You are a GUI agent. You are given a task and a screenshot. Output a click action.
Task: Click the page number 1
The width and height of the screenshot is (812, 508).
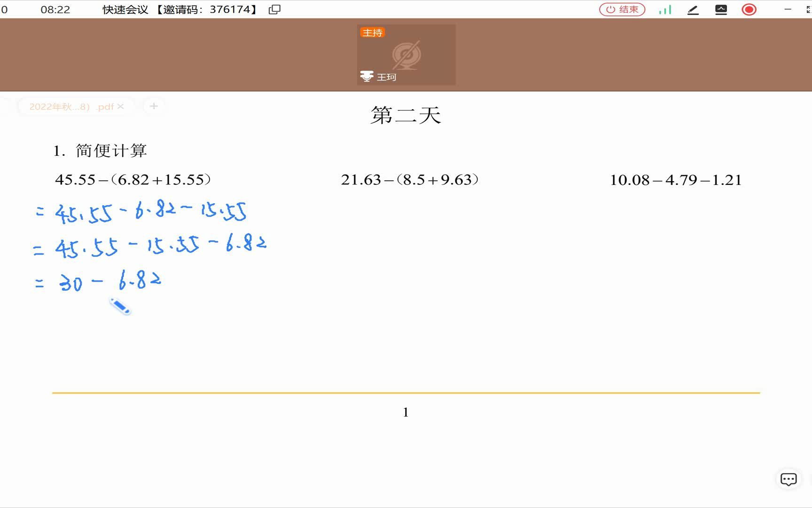coord(406,413)
